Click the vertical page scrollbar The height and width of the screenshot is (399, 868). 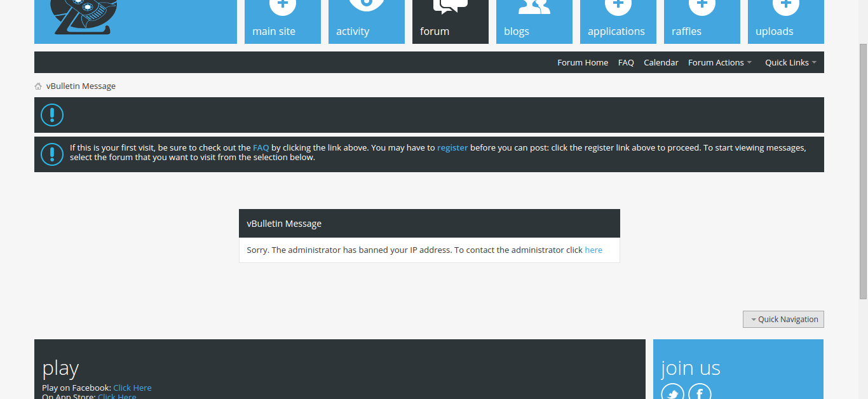tap(863, 172)
